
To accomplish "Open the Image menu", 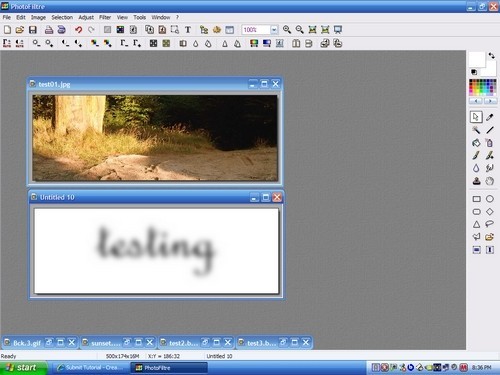I will point(38,17).
